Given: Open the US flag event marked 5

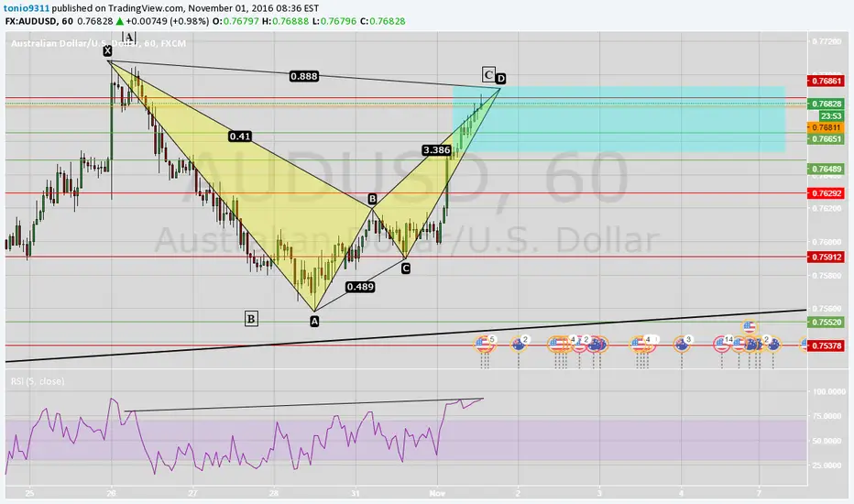Looking at the screenshot, I should 483,344.
